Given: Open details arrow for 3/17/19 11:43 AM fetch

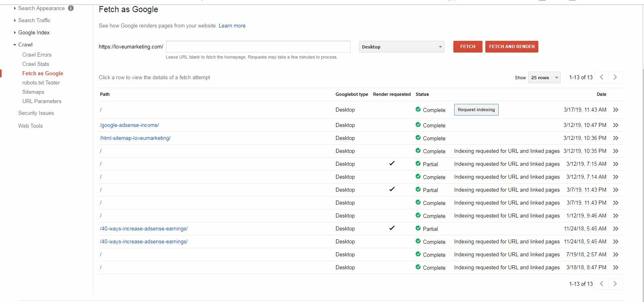Looking at the screenshot, I should 616,110.
